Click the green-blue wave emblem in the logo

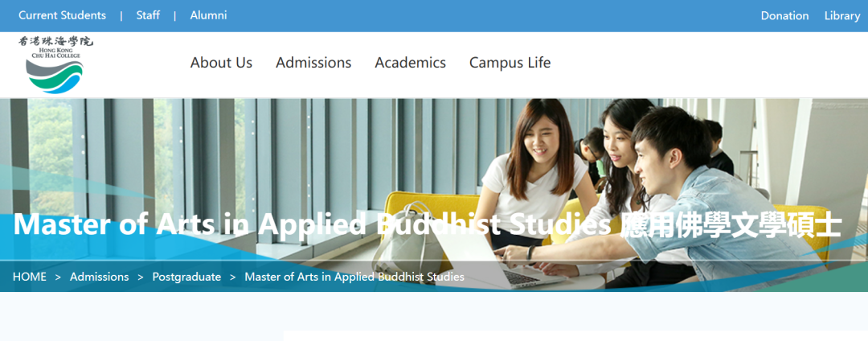pos(55,76)
